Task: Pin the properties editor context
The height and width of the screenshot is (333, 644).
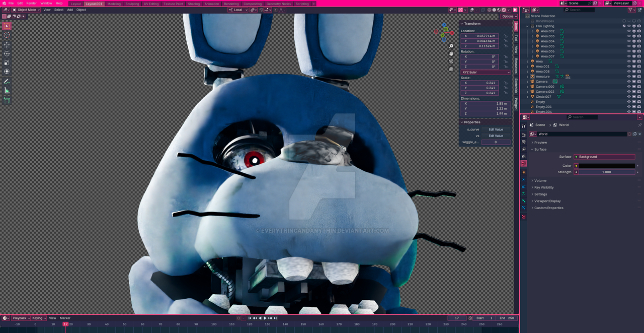Action: (640, 125)
